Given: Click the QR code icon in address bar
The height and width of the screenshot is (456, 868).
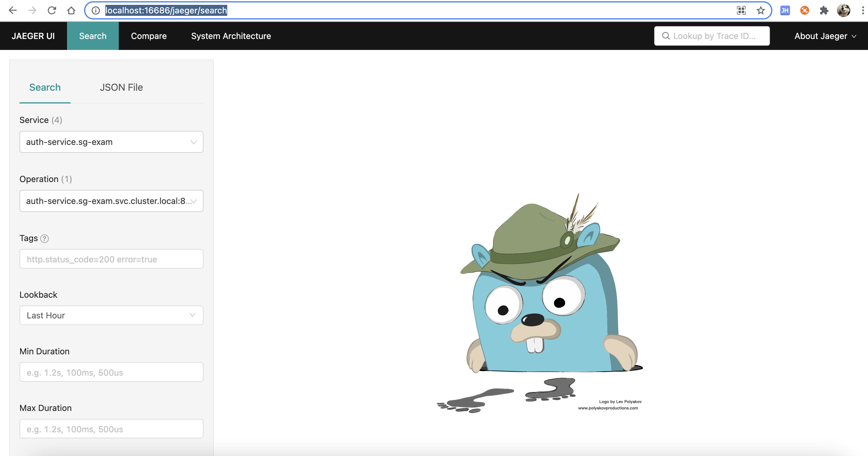Looking at the screenshot, I should pyautogui.click(x=741, y=10).
